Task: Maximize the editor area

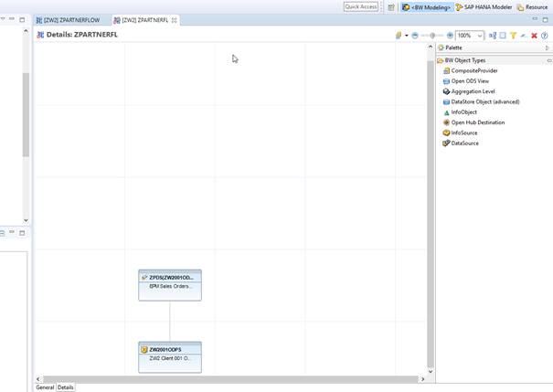Action: [545, 19]
